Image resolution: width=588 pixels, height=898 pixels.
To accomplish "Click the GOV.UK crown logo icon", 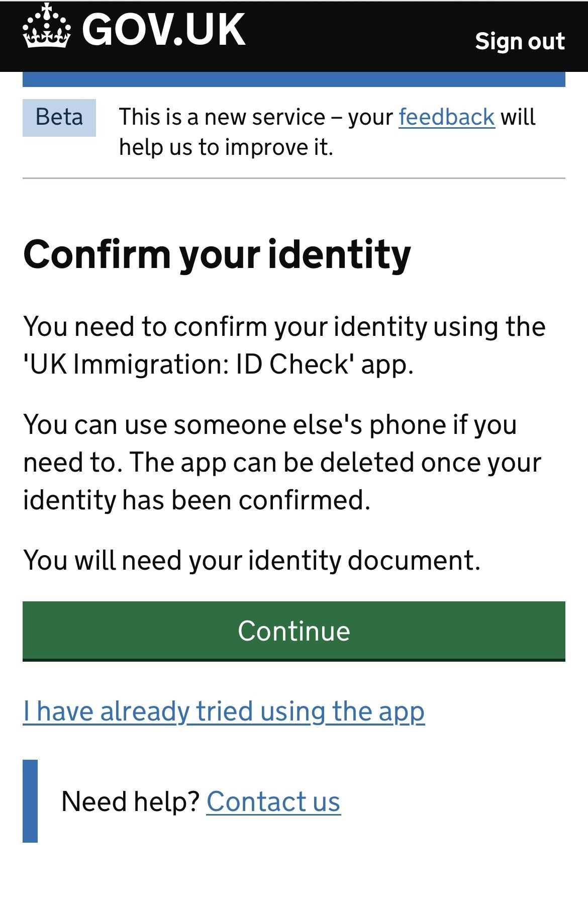I will pyautogui.click(x=46, y=27).
